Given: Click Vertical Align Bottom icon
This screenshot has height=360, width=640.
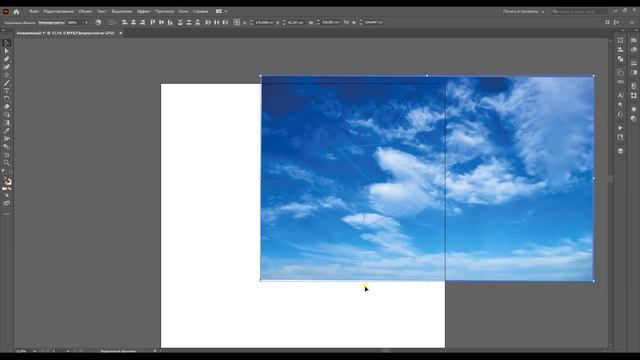Looking at the screenshot, I should coord(170,22).
